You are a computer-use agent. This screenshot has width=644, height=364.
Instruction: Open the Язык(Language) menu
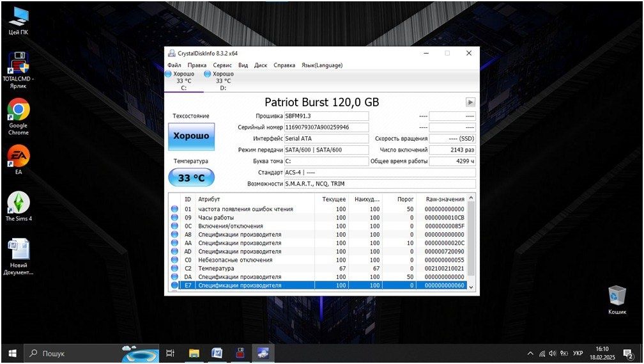[x=322, y=65]
